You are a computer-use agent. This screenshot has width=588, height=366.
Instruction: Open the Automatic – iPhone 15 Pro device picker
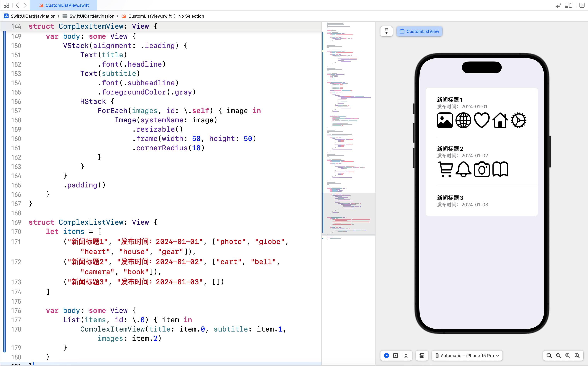pyautogui.click(x=467, y=355)
